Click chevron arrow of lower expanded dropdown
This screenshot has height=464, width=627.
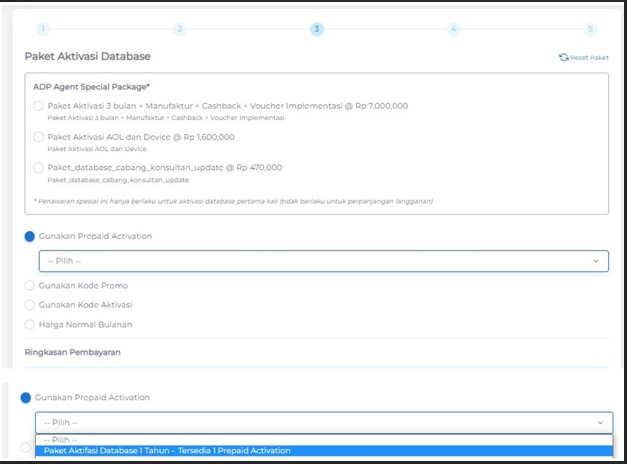(x=599, y=422)
